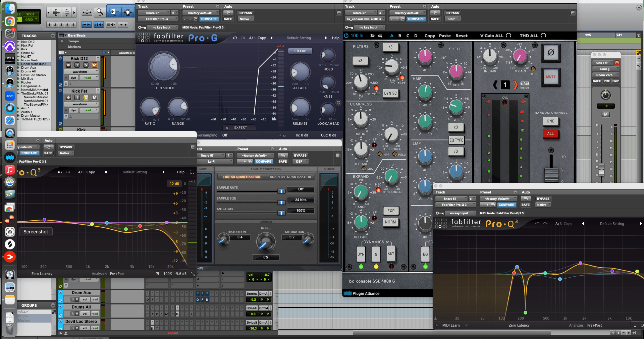The height and width of the screenshot is (339, 644).
Task: Enable BYPASS on the FabFilter Pro-G plugin
Action: [245, 13]
